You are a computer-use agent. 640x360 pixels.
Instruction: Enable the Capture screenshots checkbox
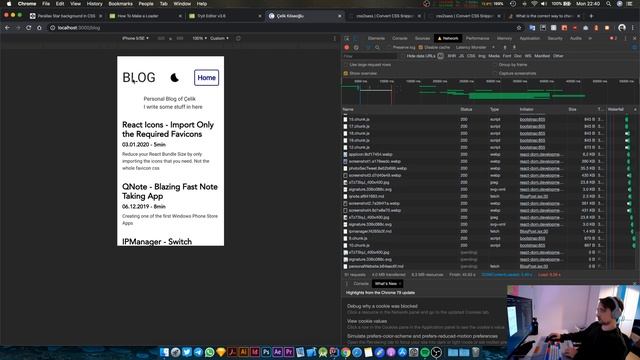coord(495,73)
